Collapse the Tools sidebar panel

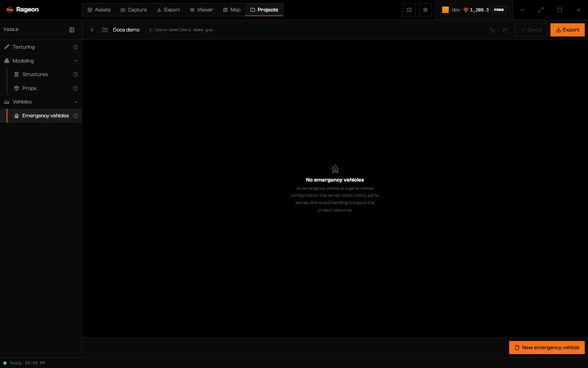tap(72, 30)
